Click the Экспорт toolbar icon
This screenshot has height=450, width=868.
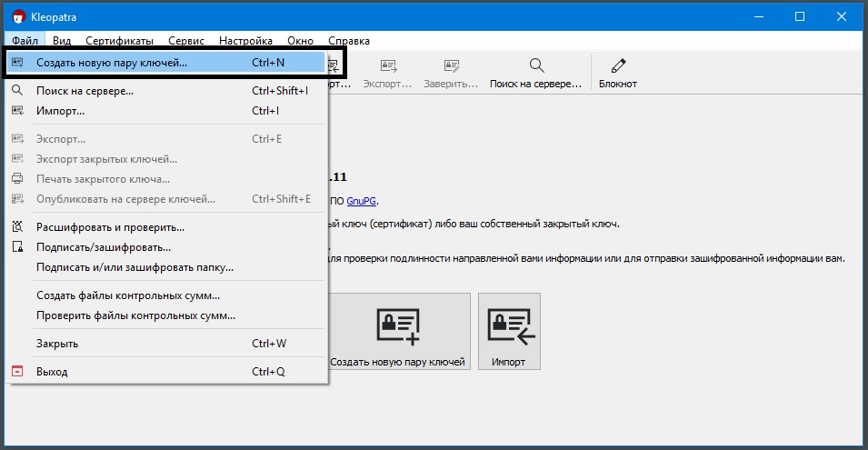pos(387,66)
